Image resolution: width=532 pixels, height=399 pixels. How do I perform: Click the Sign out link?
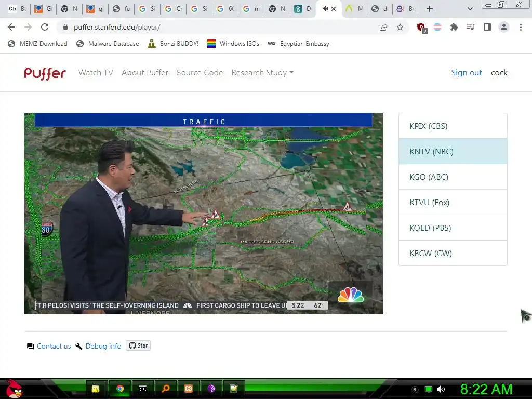pos(467,73)
